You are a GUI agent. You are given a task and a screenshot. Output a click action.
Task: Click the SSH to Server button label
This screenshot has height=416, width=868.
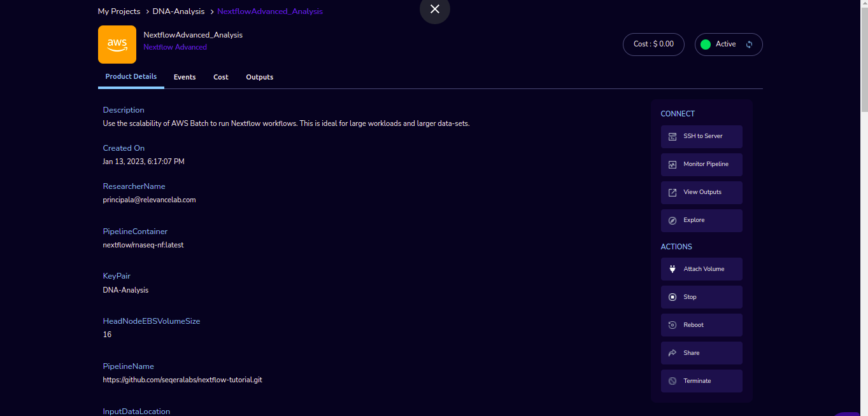703,136
